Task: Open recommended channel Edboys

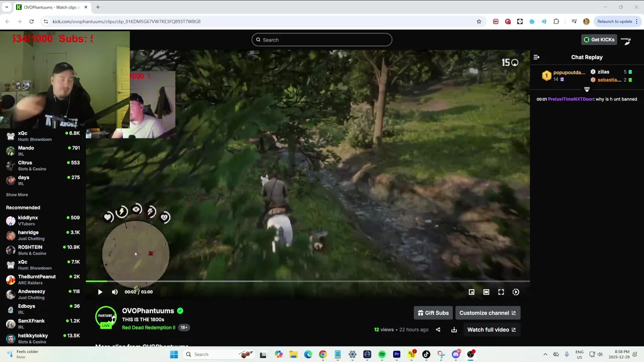Action: (x=43, y=309)
